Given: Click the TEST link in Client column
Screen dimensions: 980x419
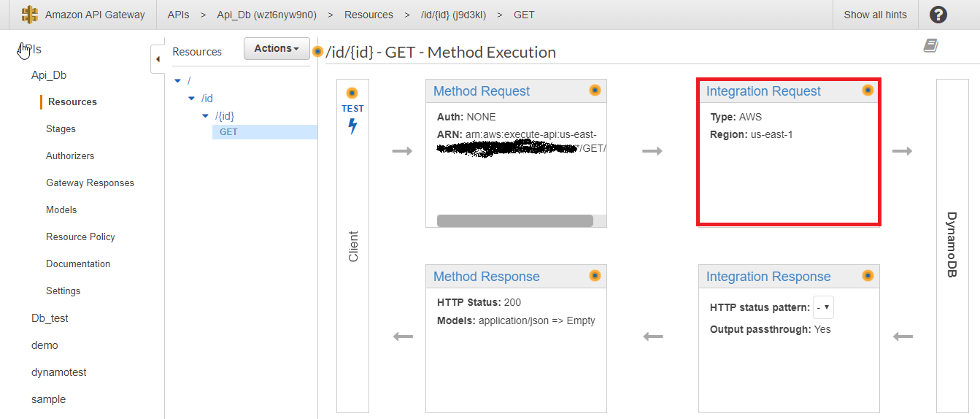Looking at the screenshot, I should (x=352, y=109).
